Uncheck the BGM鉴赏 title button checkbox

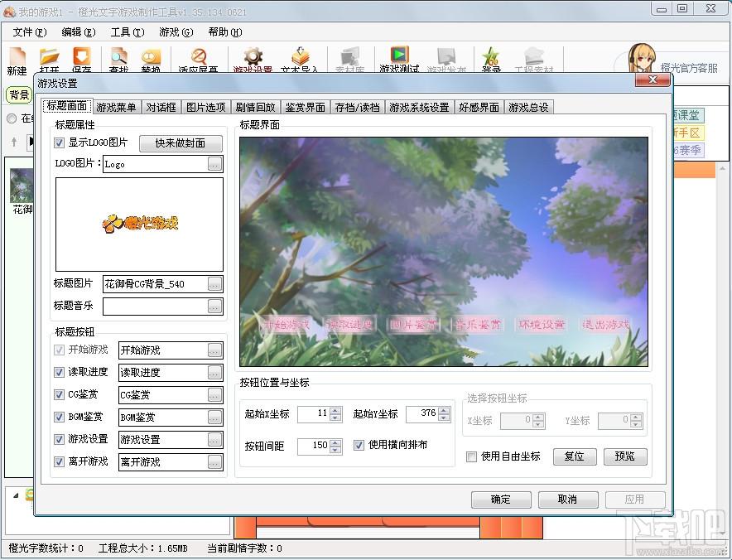point(60,417)
